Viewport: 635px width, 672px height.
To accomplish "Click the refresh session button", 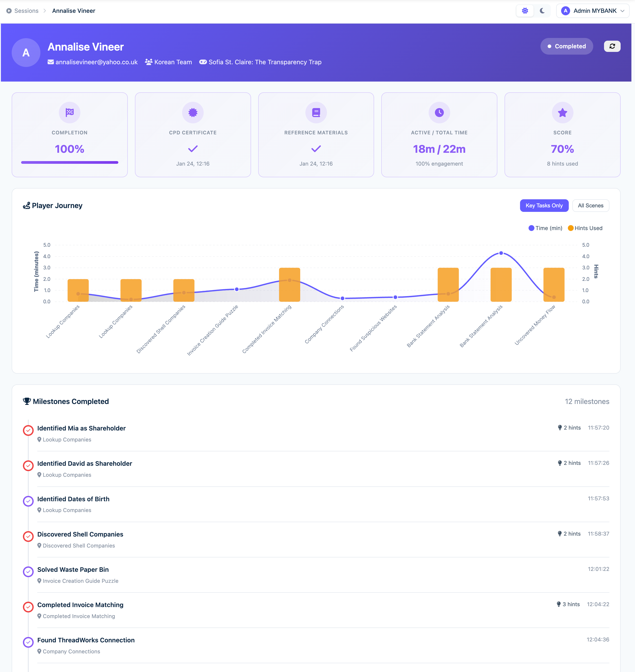I will [612, 46].
